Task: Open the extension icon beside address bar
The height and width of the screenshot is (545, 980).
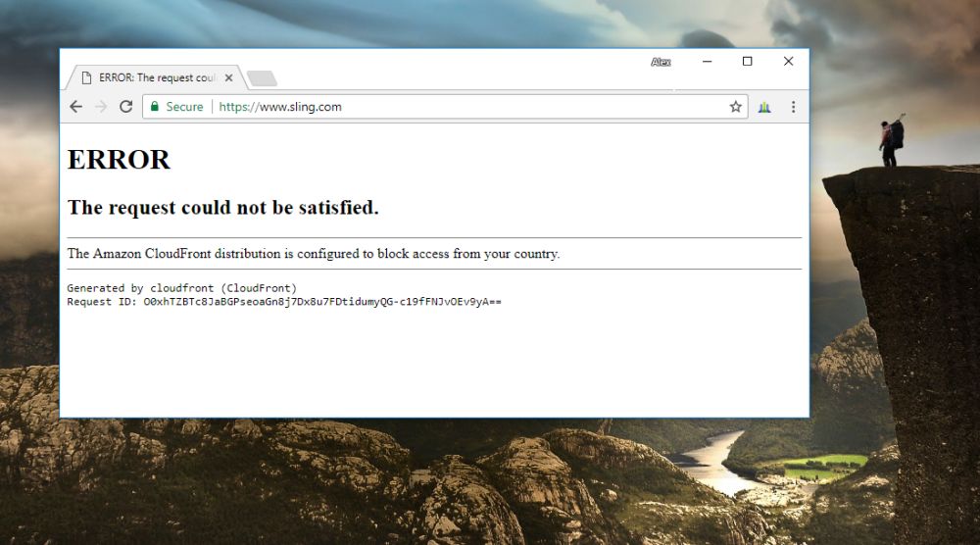Action: (x=764, y=108)
